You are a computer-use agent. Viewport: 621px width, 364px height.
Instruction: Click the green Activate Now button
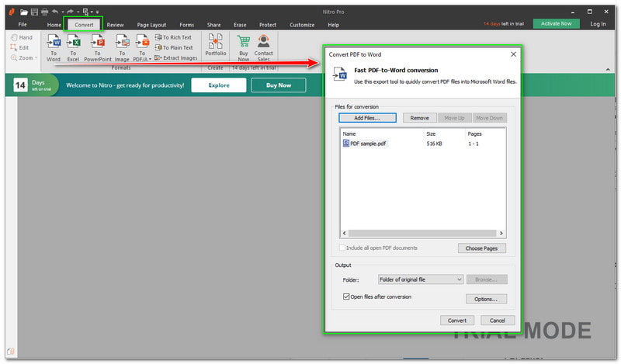(556, 24)
